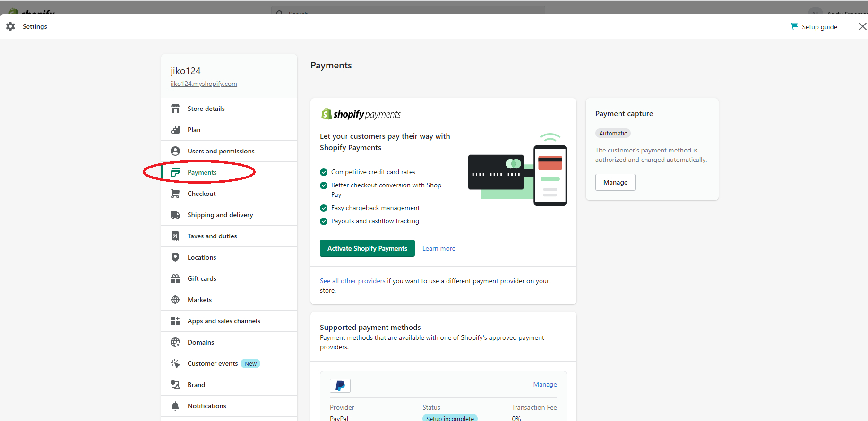The height and width of the screenshot is (421, 868).
Task: Click the Payments card icon in sidebar
Action: point(175,172)
